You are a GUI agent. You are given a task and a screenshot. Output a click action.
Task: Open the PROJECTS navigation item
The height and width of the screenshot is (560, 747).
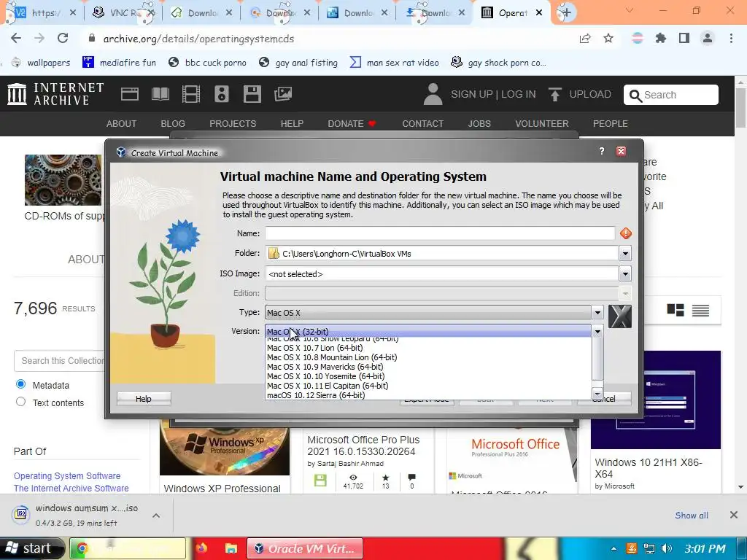click(x=233, y=124)
